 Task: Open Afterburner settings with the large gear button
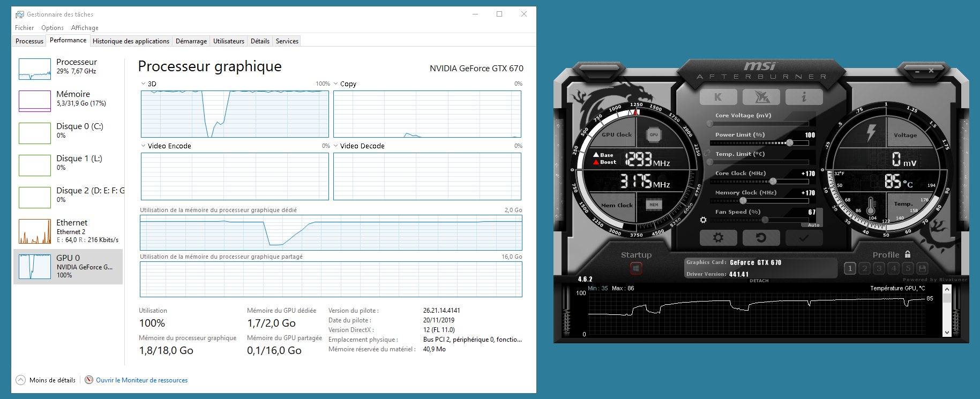point(718,237)
